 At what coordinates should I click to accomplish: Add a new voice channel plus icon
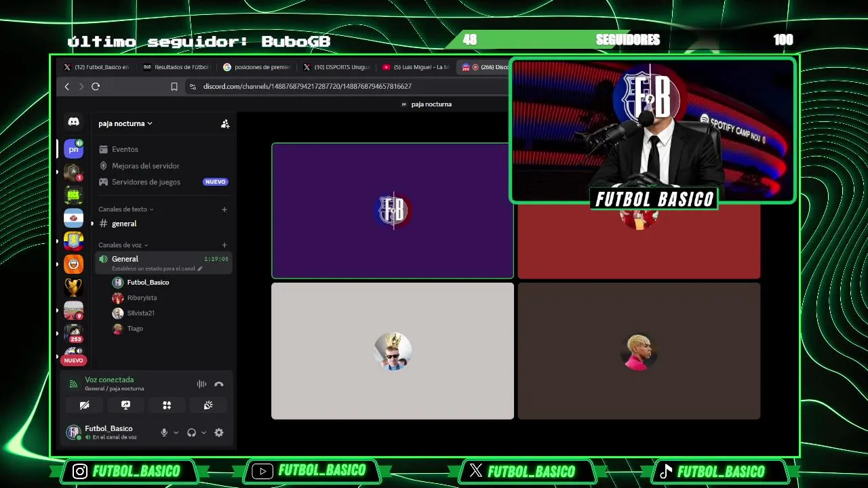click(224, 245)
